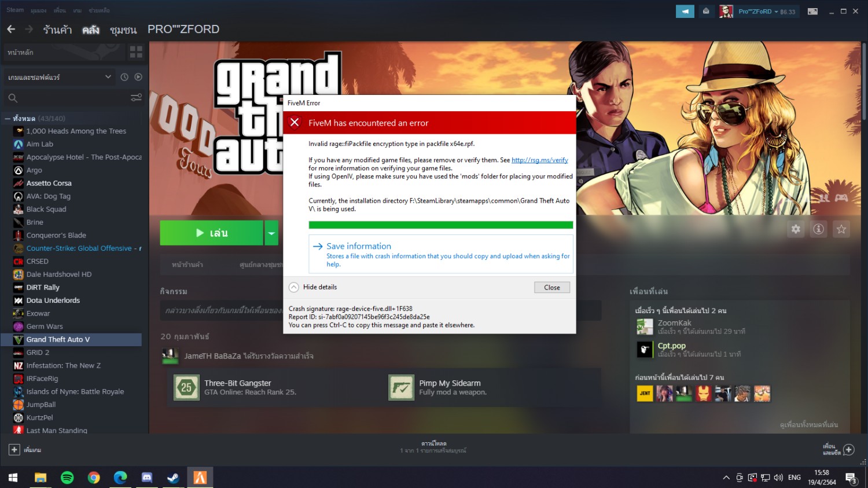Open Spotify from the taskbar
This screenshot has height=488, width=868.
coord(67,478)
